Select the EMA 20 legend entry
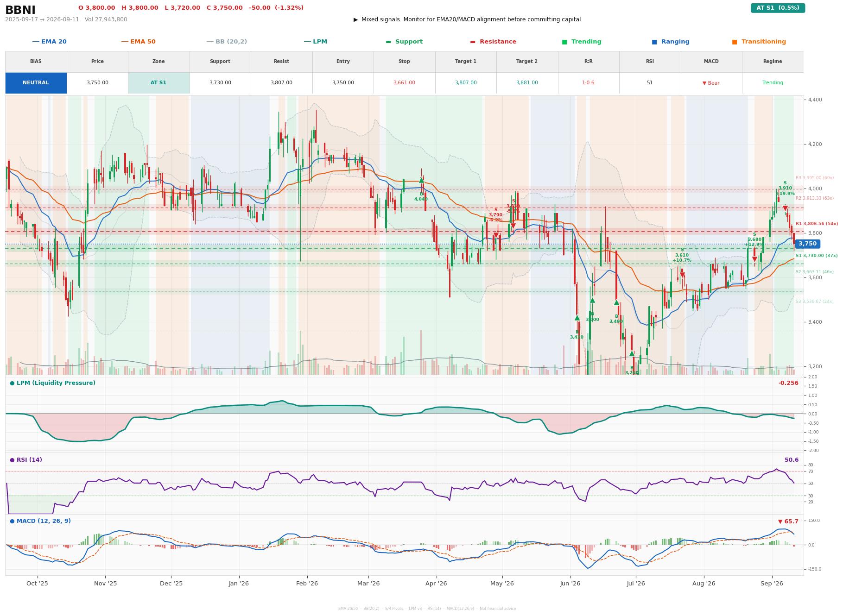 pos(50,42)
